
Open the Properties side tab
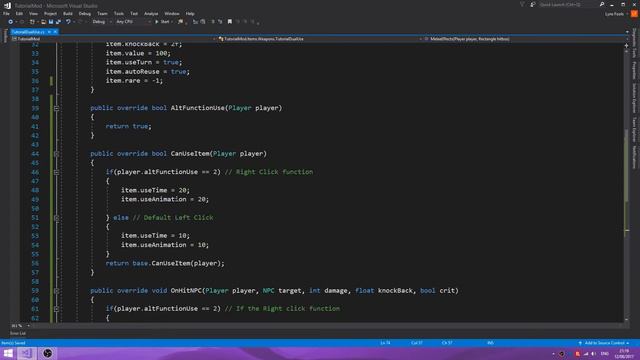[x=634, y=70]
